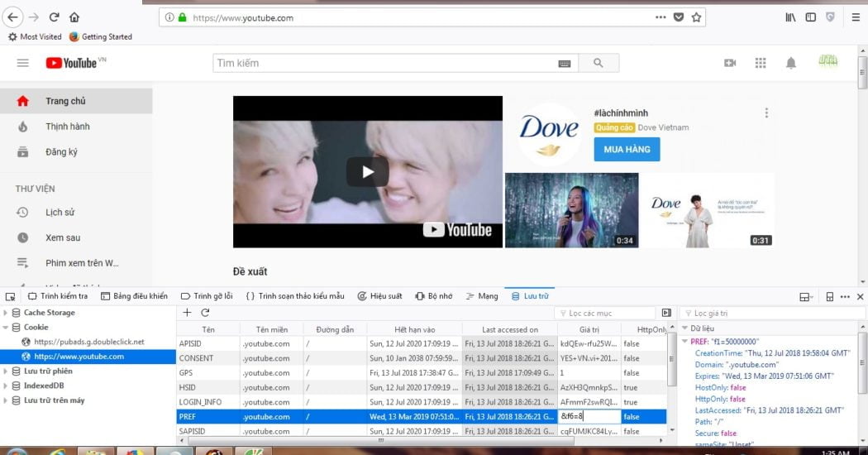Expand Lưu trữ trên máy tree node
Image resolution: width=868 pixels, height=455 pixels.
6,400
